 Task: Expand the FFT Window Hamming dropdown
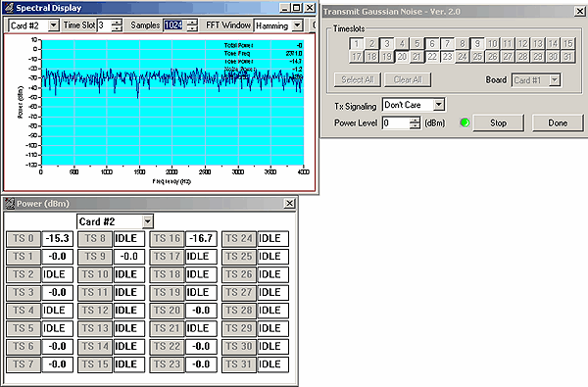[x=297, y=25]
